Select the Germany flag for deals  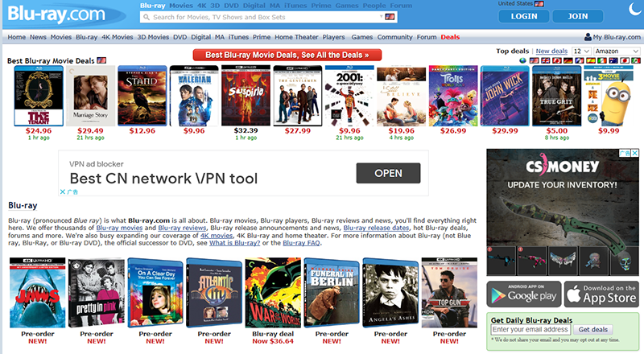[568, 60]
